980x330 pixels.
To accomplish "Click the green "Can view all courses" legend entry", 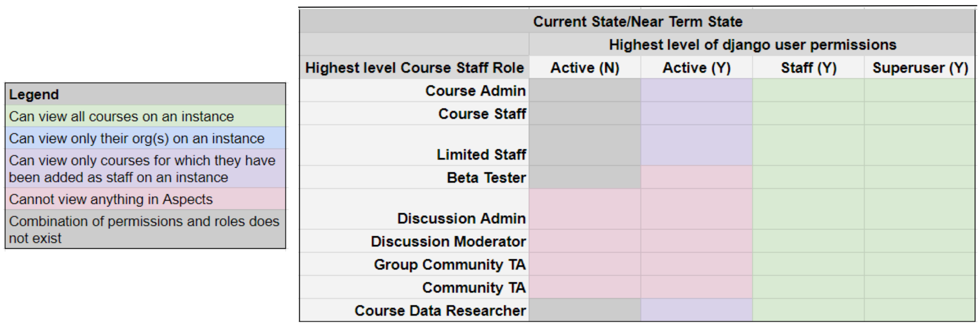I will (x=122, y=116).
